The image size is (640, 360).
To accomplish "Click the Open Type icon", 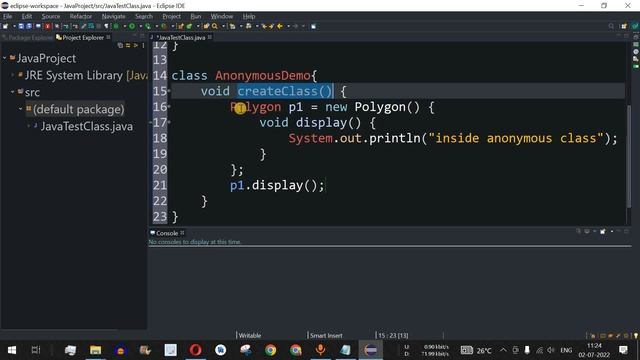I will tap(207, 26).
